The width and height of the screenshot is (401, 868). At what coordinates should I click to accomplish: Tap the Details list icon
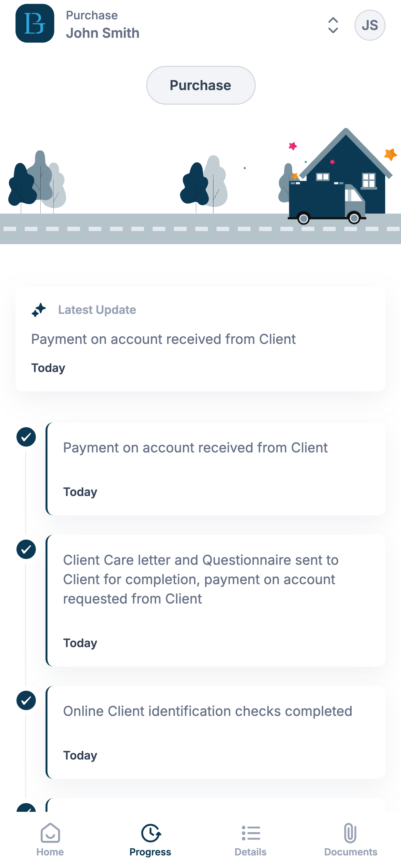click(x=251, y=833)
